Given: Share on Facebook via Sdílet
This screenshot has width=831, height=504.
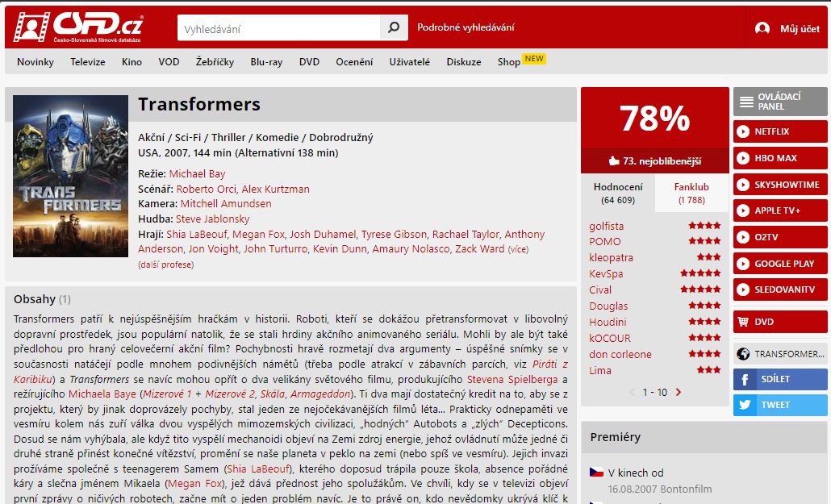Looking at the screenshot, I should [x=779, y=379].
